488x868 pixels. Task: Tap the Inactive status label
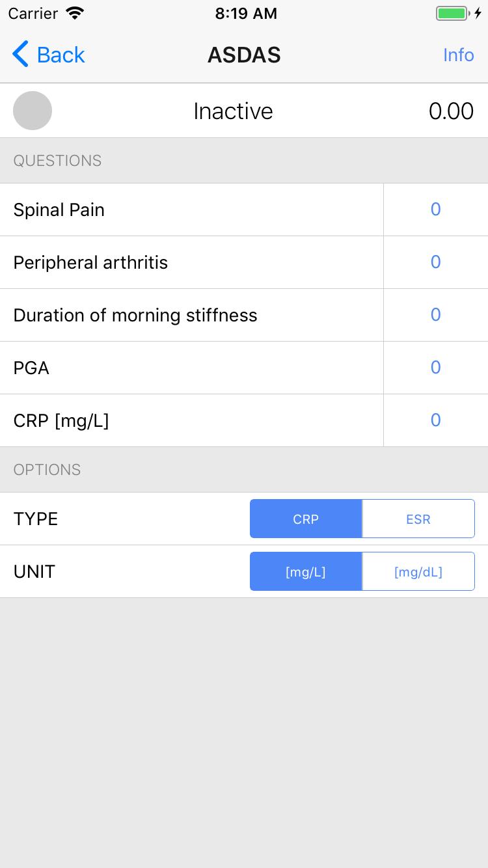[x=233, y=111]
